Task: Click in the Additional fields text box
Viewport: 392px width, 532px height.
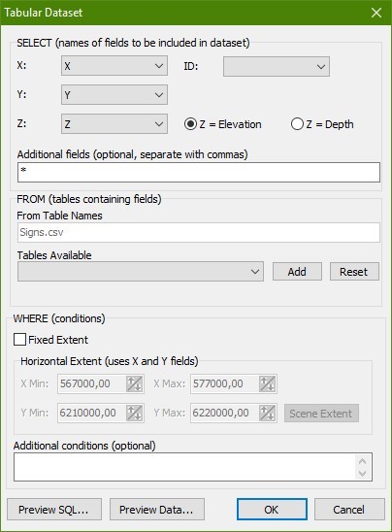Action: coord(199,172)
